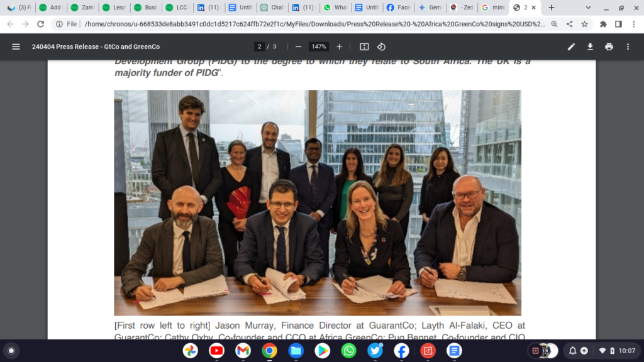The height and width of the screenshot is (362, 644).
Task: Zoom in using the plus icon
Action: (x=339, y=47)
